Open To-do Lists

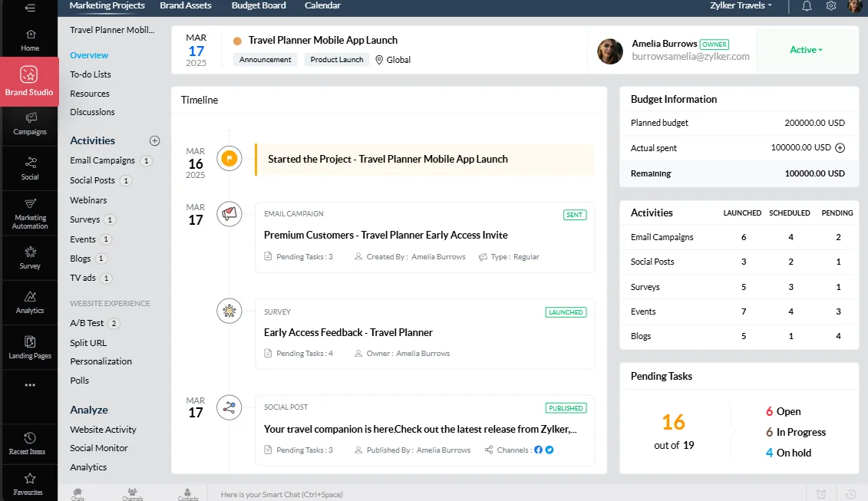pyautogui.click(x=91, y=74)
